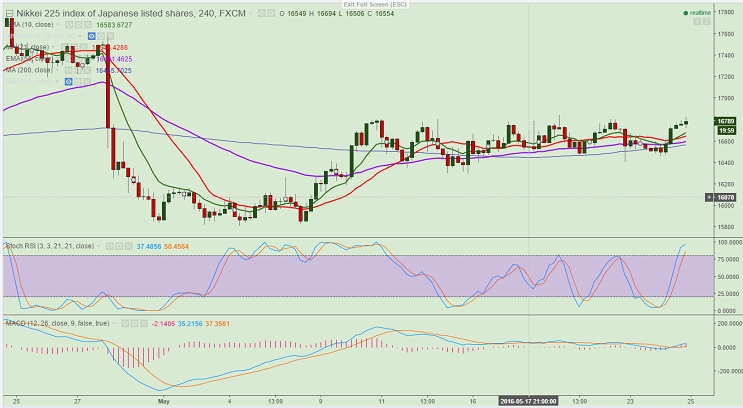This screenshot has width=743, height=408.
Task: Show the hidden MA (100, close) via blue eye
Action: tap(69, 82)
